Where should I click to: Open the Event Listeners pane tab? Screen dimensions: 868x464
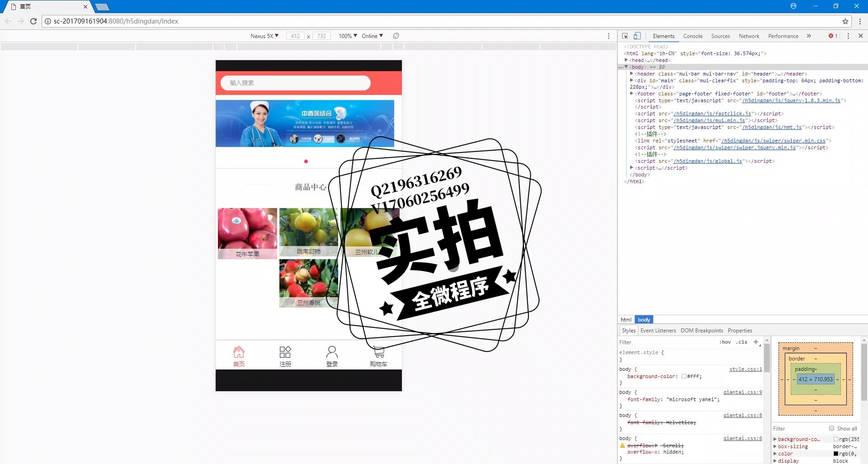point(658,331)
